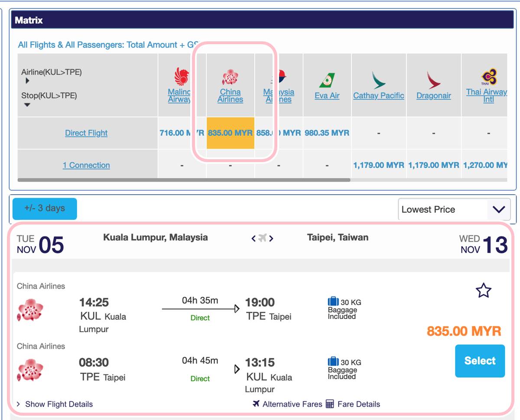The image size is (520, 420).
Task: Pick the 716.00 MYR Malindo fare
Action: (182, 133)
